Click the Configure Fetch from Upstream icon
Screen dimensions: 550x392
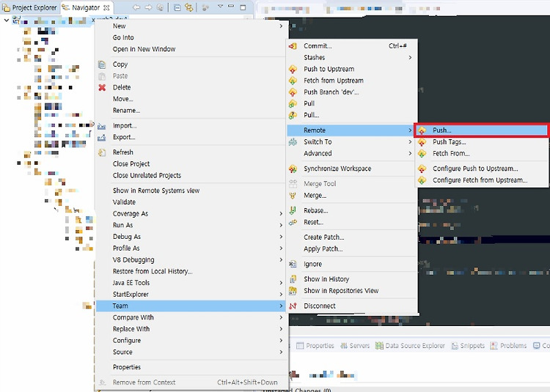(422, 180)
